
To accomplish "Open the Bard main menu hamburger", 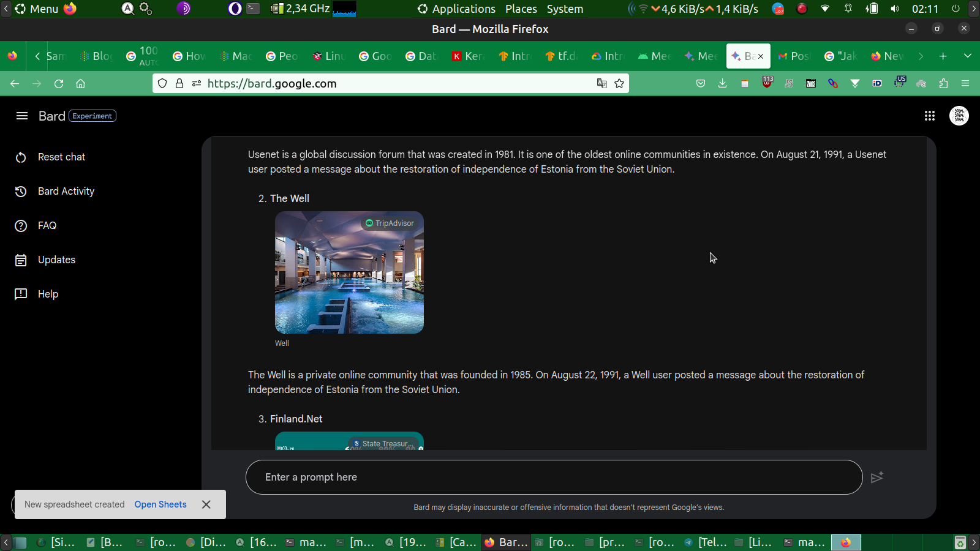I will 22,116.
